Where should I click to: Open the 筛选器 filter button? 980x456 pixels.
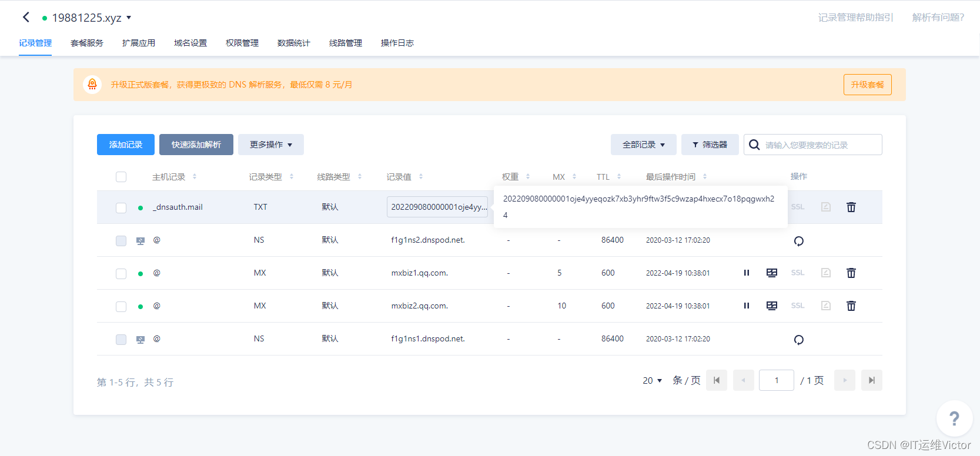coord(710,145)
